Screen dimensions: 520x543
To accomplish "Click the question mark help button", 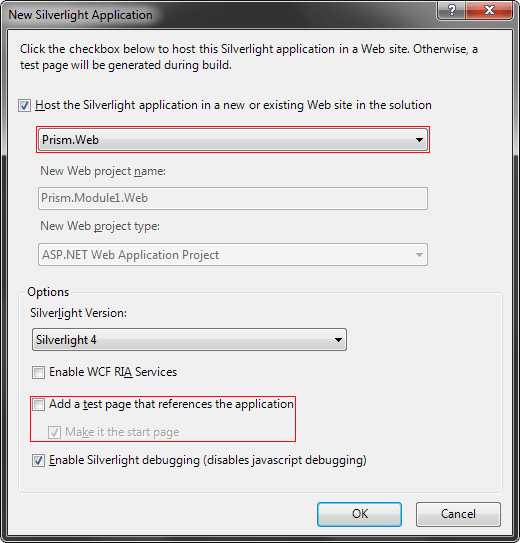I will pyautogui.click(x=451, y=10).
